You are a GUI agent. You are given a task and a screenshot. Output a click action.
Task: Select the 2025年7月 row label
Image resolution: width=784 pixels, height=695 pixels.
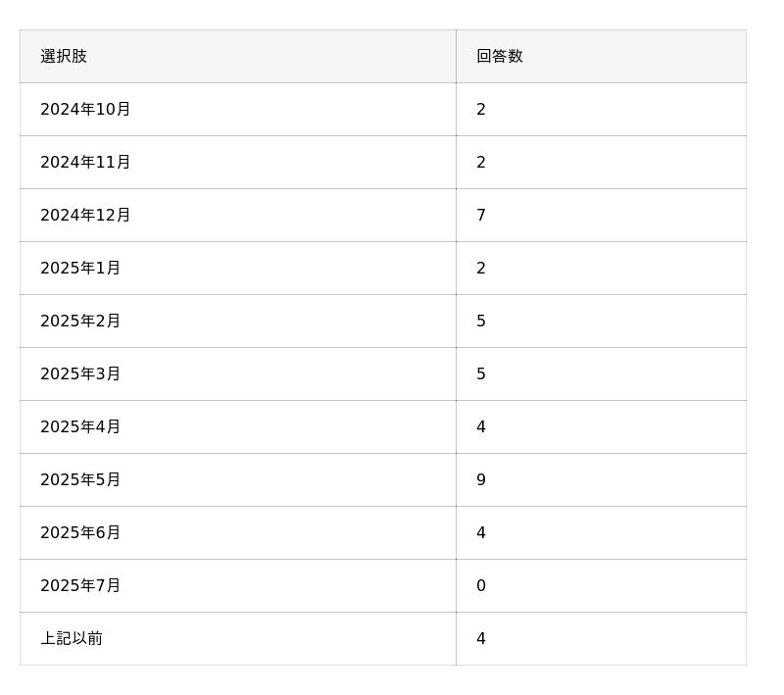80,586
